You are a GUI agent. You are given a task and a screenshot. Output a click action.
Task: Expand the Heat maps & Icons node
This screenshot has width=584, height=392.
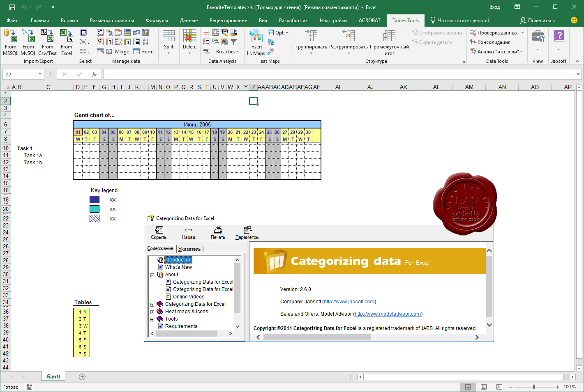(152, 312)
